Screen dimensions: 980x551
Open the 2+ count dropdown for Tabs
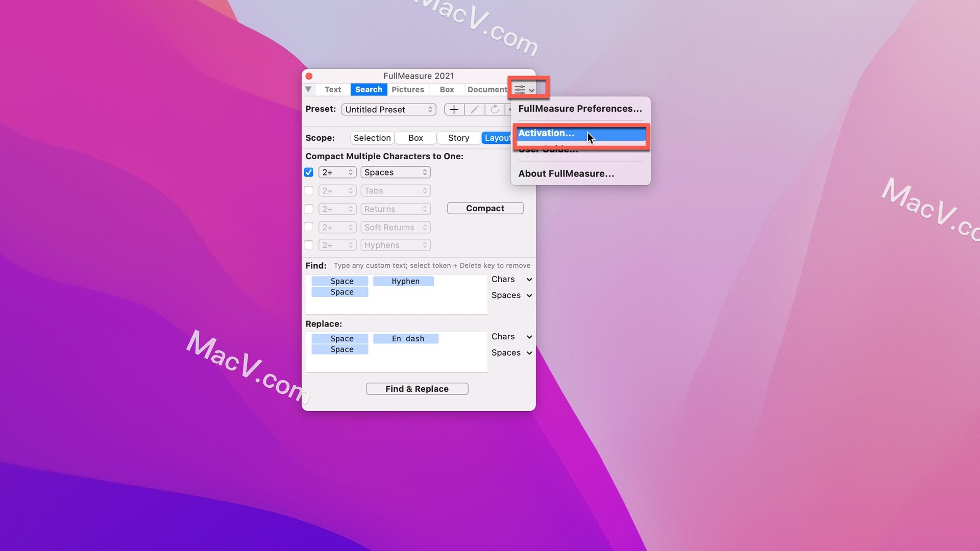tap(337, 191)
